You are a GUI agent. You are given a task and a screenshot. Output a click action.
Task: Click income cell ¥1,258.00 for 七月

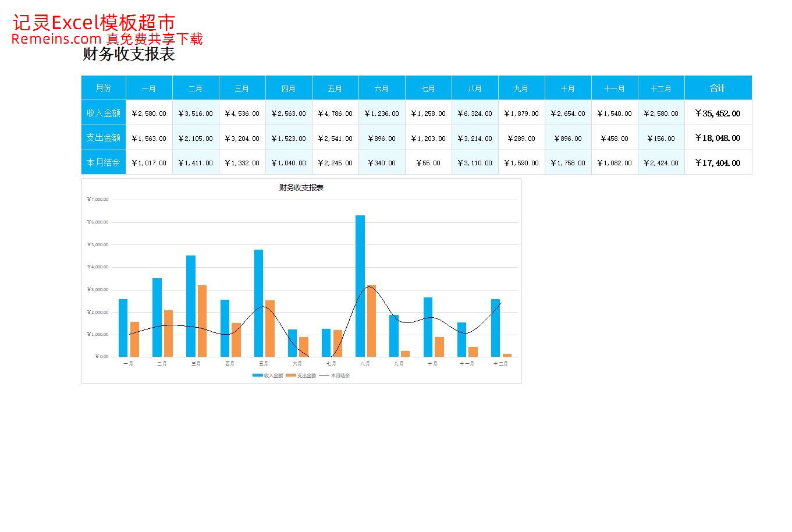click(x=428, y=113)
